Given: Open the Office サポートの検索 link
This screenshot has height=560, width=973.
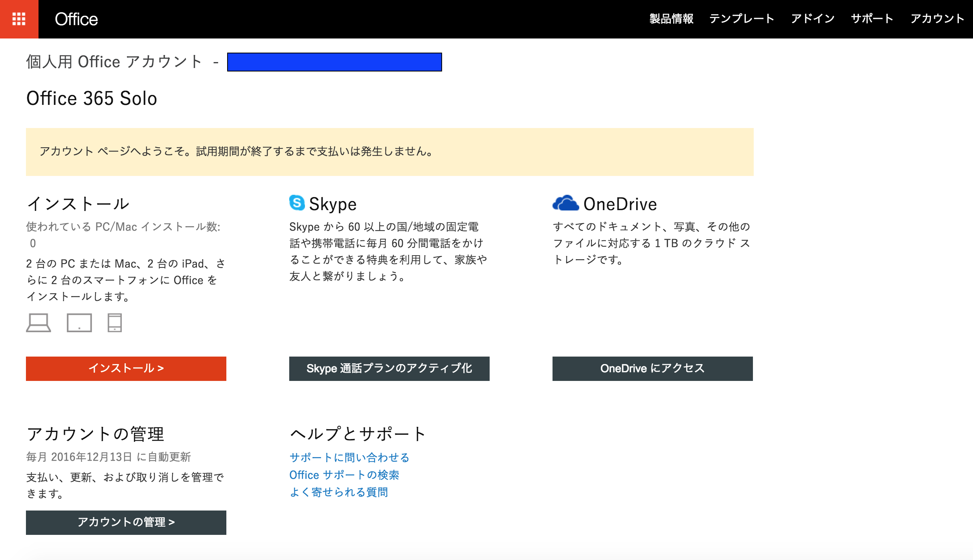Looking at the screenshot, I should (x=344, y=475).
